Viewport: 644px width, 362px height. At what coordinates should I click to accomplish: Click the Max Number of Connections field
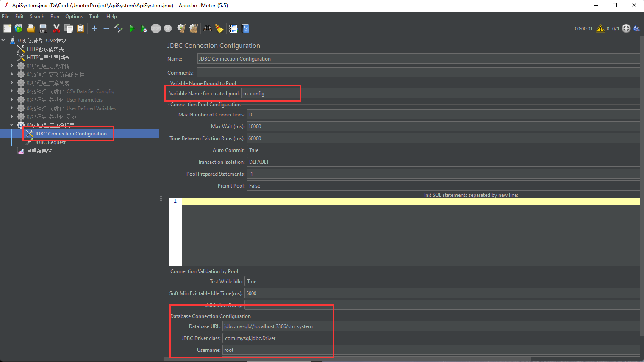click(x=443, y=115)
